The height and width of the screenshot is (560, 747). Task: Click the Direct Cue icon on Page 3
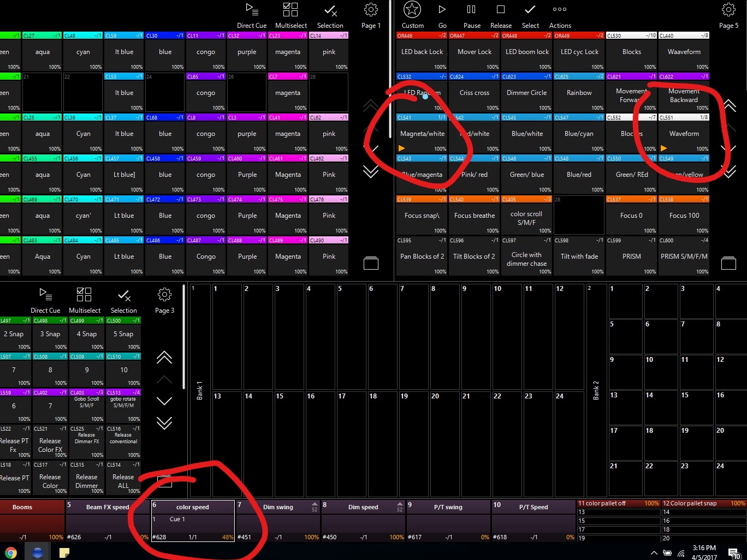click(x=46, y=295)
